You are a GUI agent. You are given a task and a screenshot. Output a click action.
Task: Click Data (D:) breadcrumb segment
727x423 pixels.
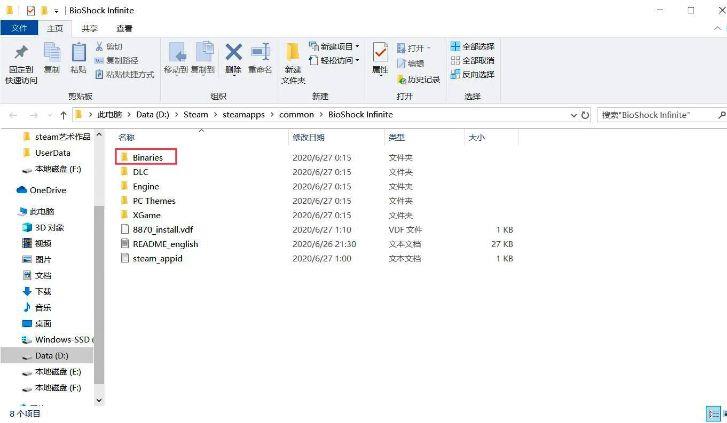tap(153, 115)
